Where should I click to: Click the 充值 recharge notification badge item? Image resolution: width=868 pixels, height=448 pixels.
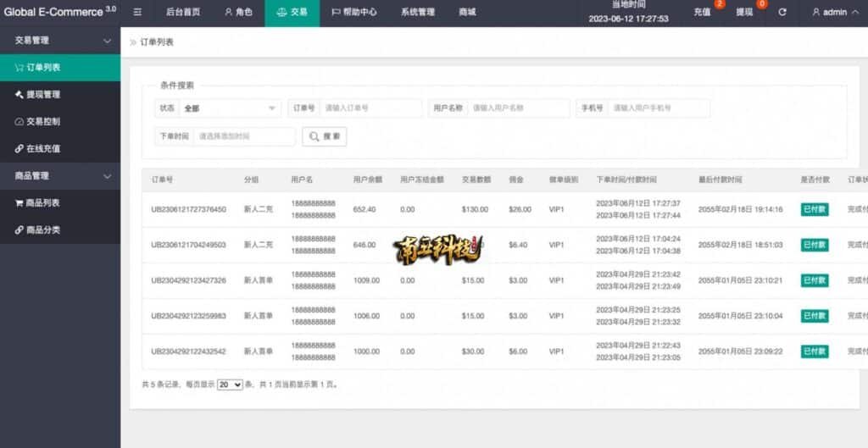pos(704,13)
